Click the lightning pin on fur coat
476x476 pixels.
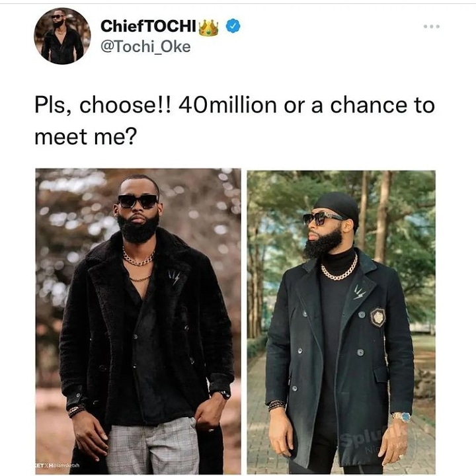(x=175, y=278)
